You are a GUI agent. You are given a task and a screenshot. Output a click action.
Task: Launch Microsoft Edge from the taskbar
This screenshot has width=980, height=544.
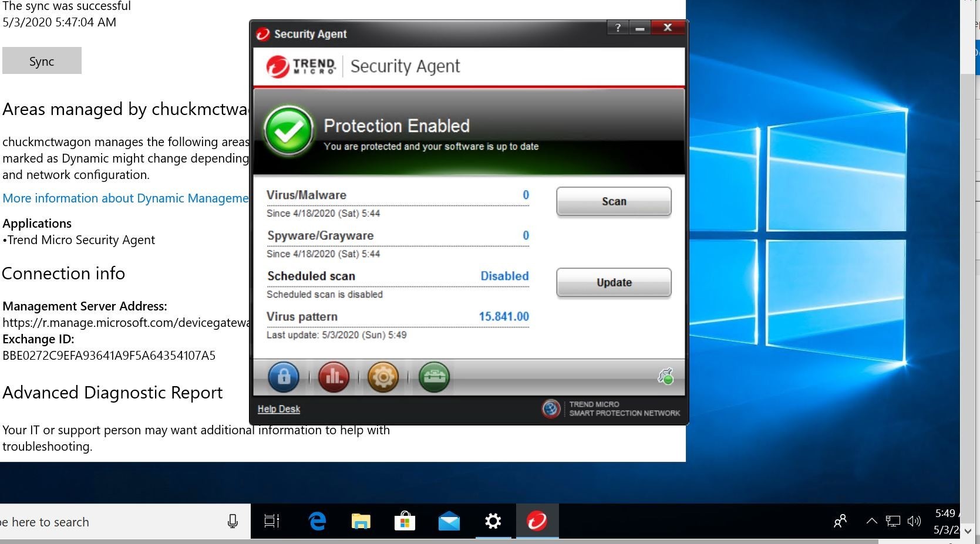pos(317,521)
